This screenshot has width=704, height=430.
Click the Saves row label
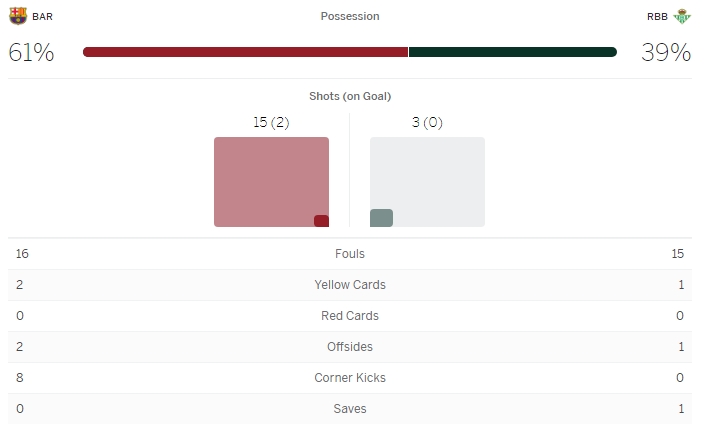coord(350,409)
